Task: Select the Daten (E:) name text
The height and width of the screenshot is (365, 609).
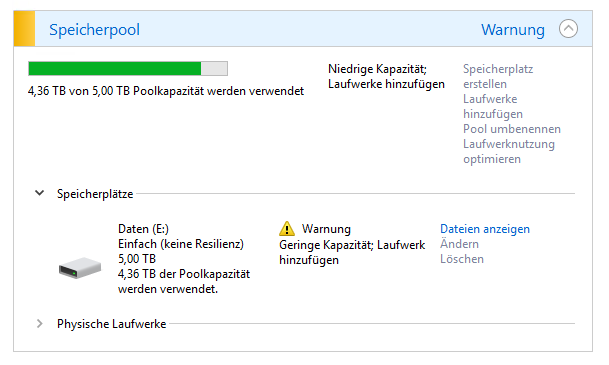Action: point(143,229)
